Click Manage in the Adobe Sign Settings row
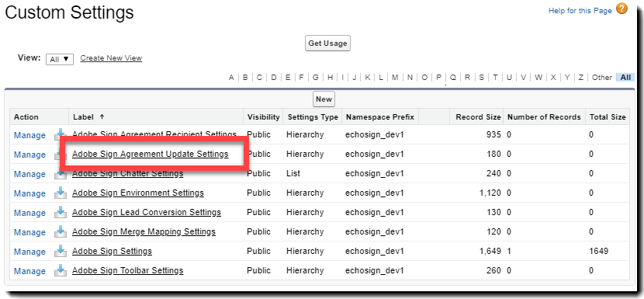This screenshot has width=644, height=299. 29,252
